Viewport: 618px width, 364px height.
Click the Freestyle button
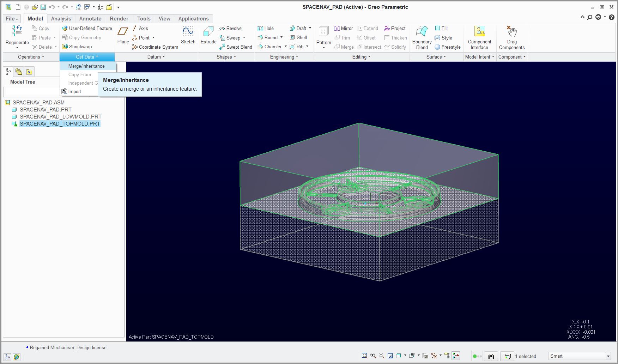click(448, 47)
